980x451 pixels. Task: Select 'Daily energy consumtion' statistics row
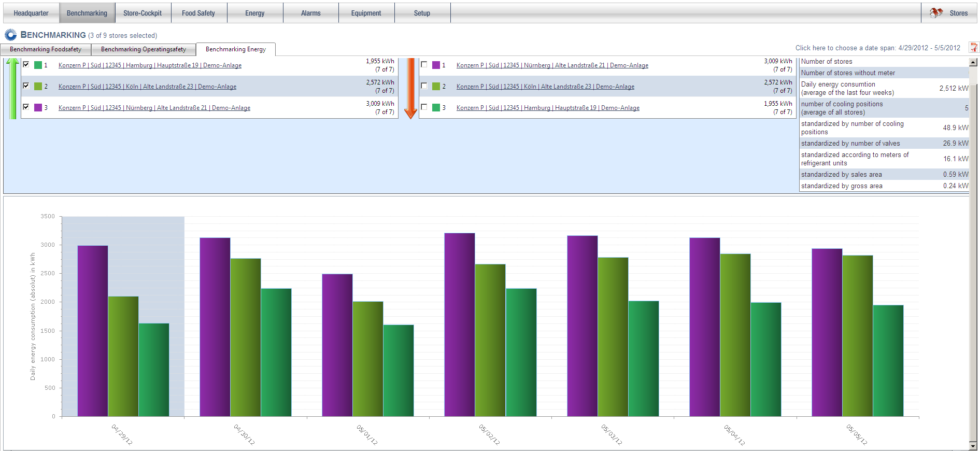[884, 88]
